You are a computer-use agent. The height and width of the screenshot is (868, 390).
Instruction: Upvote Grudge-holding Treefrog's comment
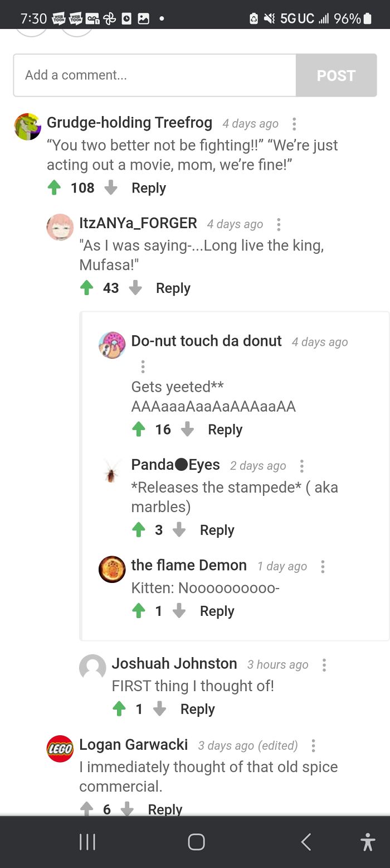point(53,188)
